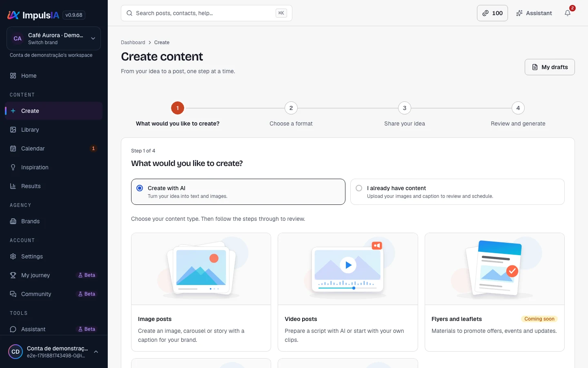Click inside the search posts field

[207, 13]
